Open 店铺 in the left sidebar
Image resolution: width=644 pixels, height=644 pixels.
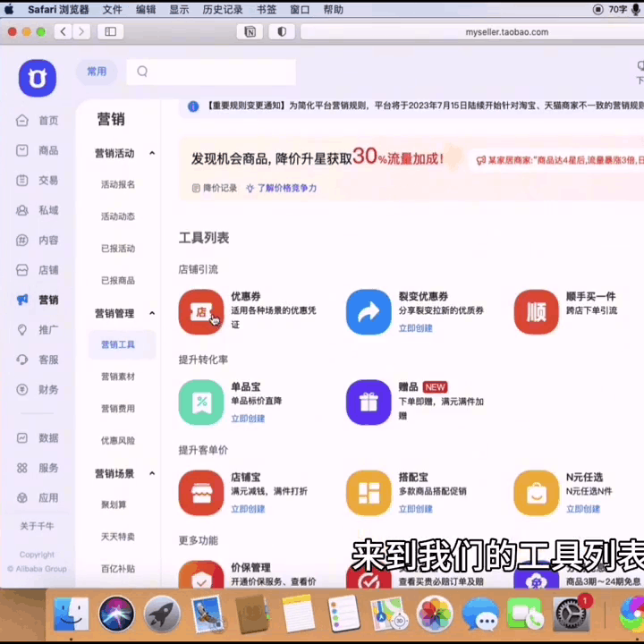click(x=38, y=270)
